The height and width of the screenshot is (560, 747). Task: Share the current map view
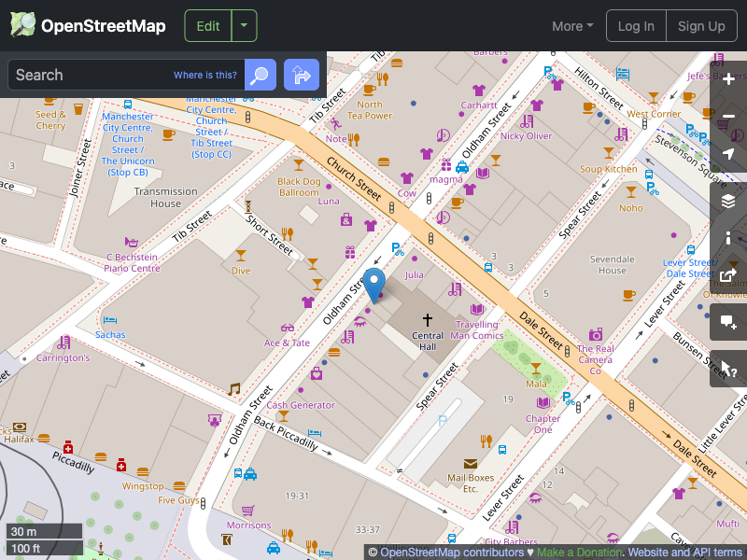[728, 275]
